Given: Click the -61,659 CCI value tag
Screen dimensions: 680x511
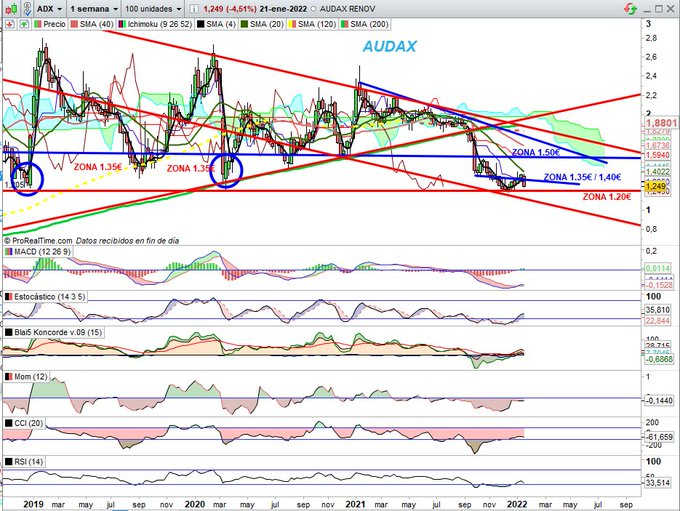Looking at the screenshot, I should pos(658,437).
